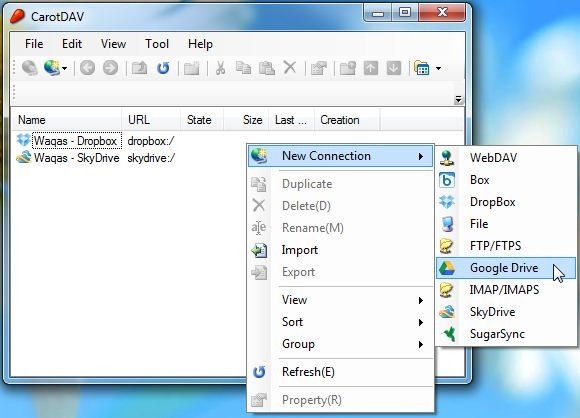Screen dimensions: 580x418
Task: Click the Import icon in context menu
Action: point(259,250)
